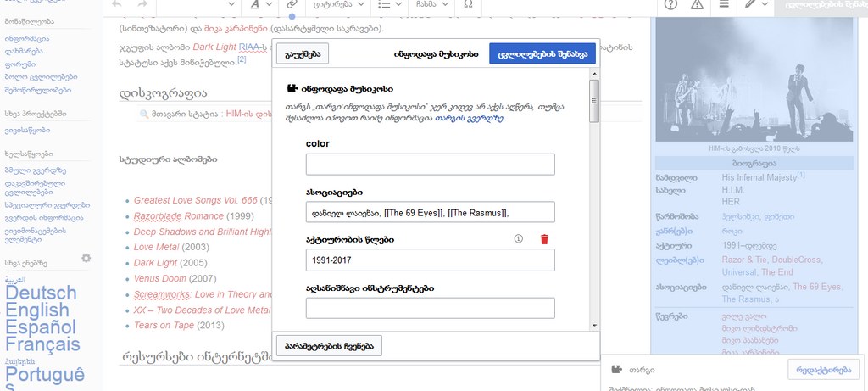Open the დახმარება help sidebar link
Image resolution: width=868 pixels, height=391 pixels.
point(24,52)
